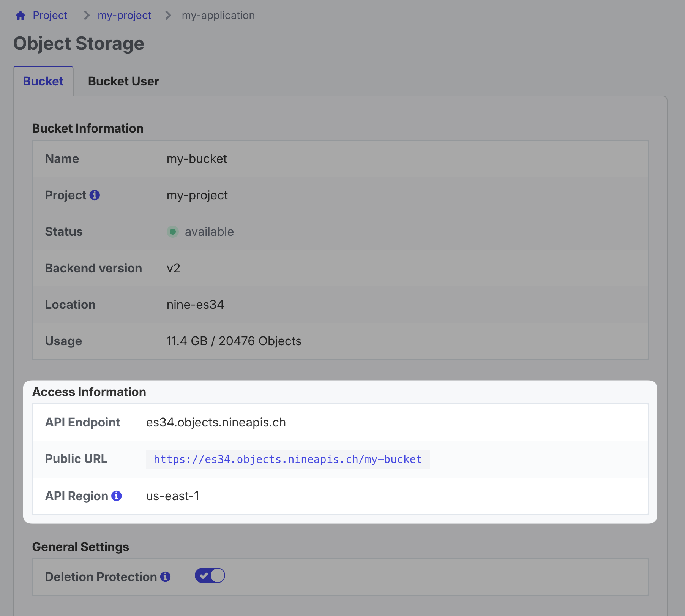Click the chevron before my-application breadcrumb

click(167, 15)
